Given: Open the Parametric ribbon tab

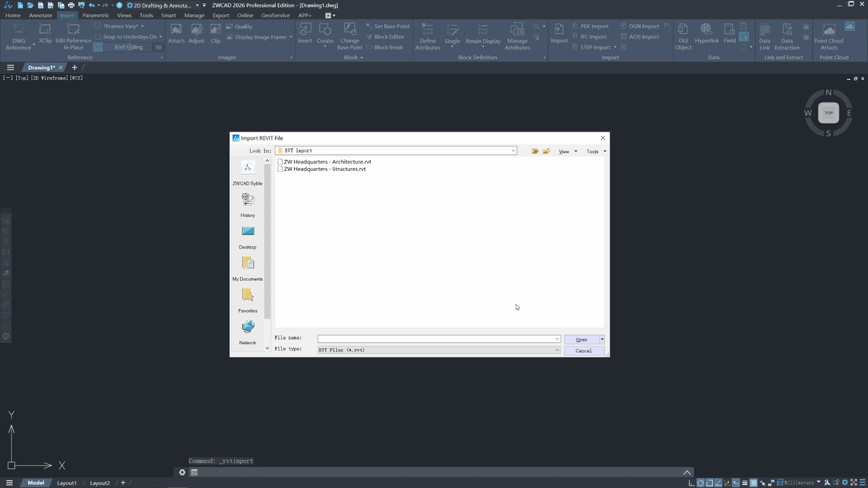Looking at the screenshot, I should (96, 15).
